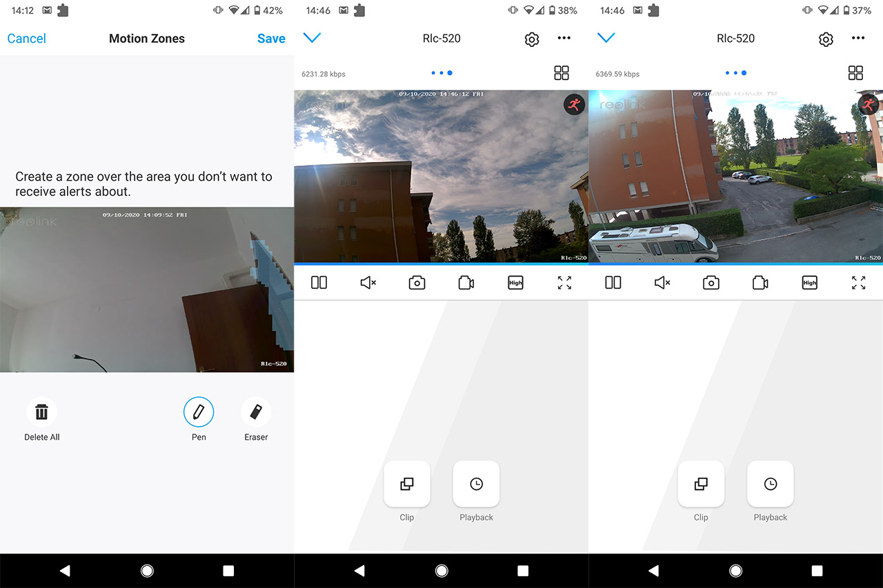Open Clip on the 6231.28 kbps screen
The width and height of the screenshot is (883, 588).
point(407,484)
